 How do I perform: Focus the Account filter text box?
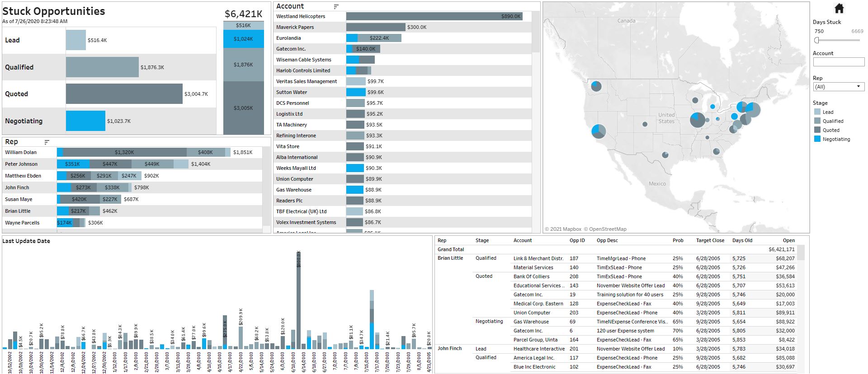(x=839, y=62)
